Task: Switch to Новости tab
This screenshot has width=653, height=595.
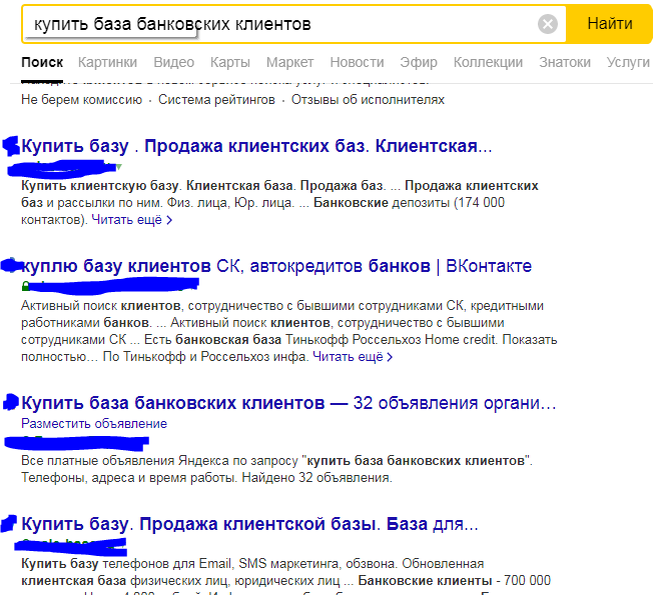Action: [357, 62]
